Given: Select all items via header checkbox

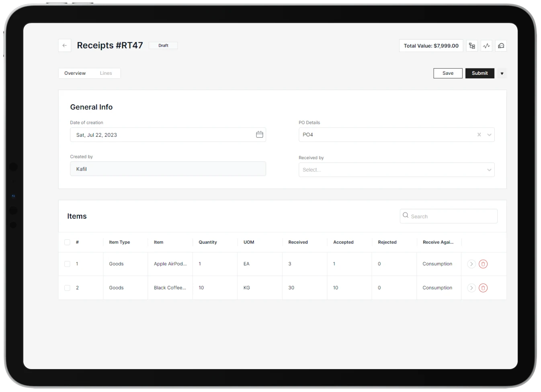Looking at the screenshot, I should pos(67,242).
